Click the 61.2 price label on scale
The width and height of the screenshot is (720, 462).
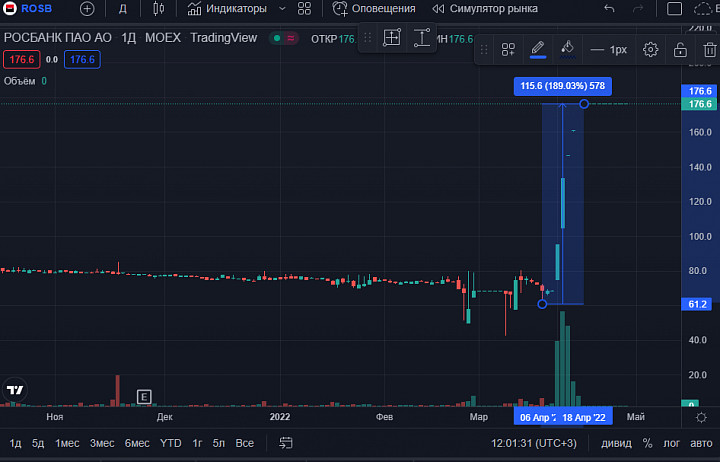[697, 304]
